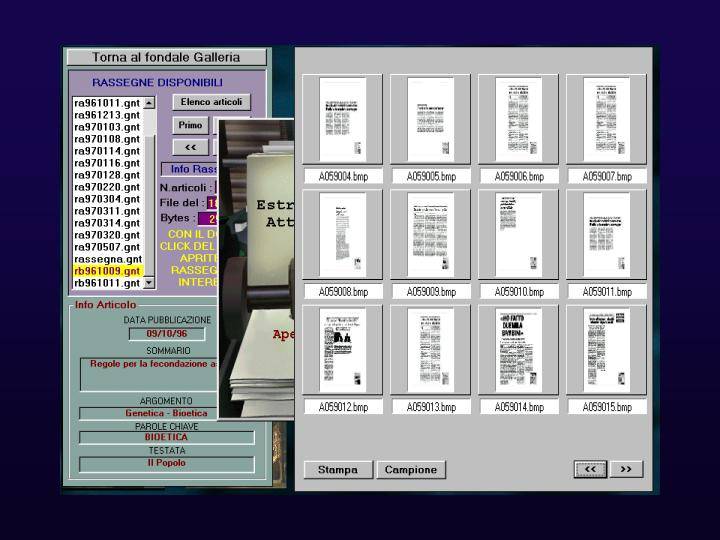The height and width of the screenshot is (540, 720).
Task: Open thumbnail A059015.bmp
Action: coord(607,350)
